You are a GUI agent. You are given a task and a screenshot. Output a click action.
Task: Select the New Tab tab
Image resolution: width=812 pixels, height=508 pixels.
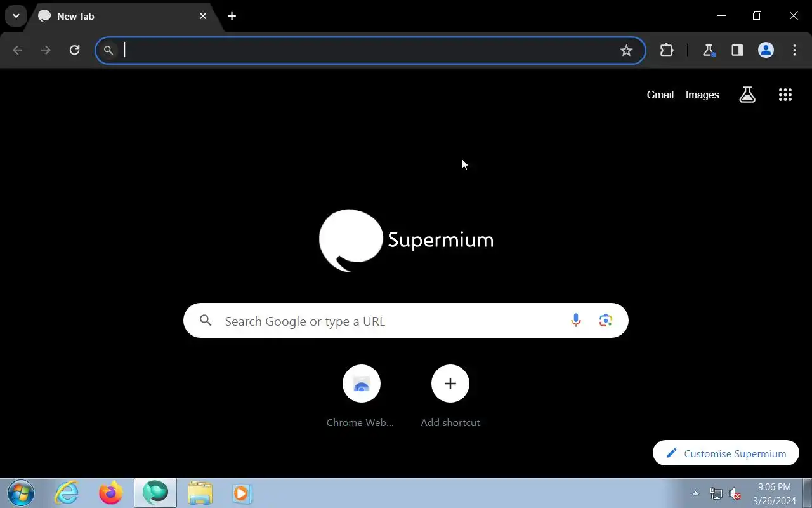pyautogui.click(x=124, y=16)
